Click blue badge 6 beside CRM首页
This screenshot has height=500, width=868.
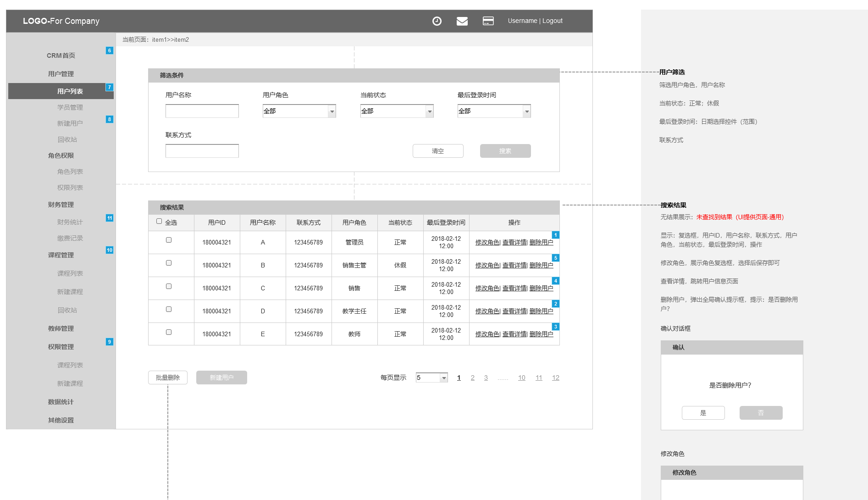109,50
